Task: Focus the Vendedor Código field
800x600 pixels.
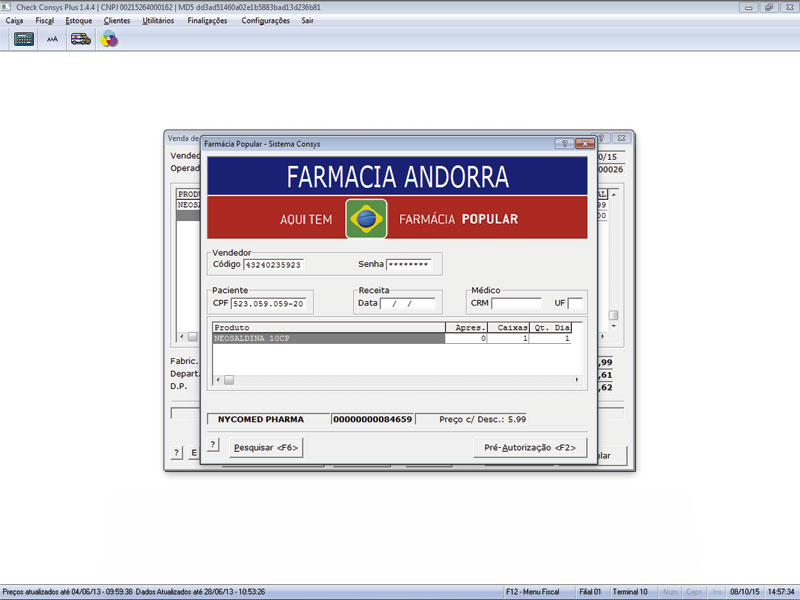Action: coord(273,265)
